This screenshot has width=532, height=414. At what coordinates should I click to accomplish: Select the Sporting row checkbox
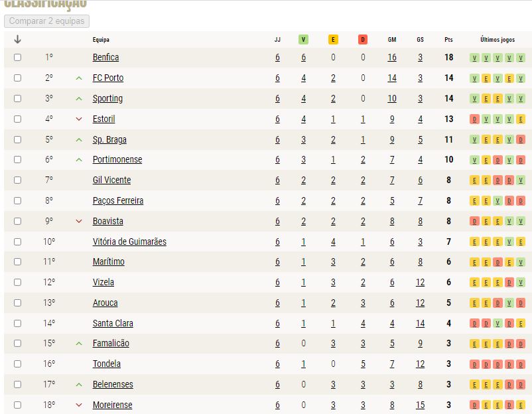click(17, 98)
